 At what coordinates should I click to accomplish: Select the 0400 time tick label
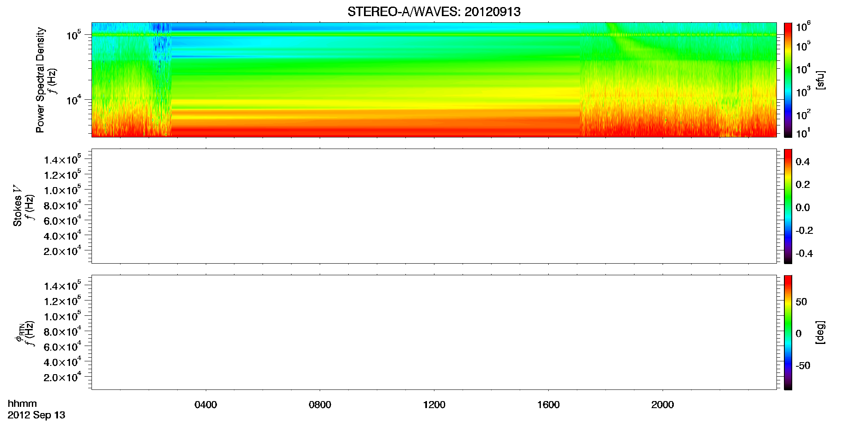pos(206,405)
